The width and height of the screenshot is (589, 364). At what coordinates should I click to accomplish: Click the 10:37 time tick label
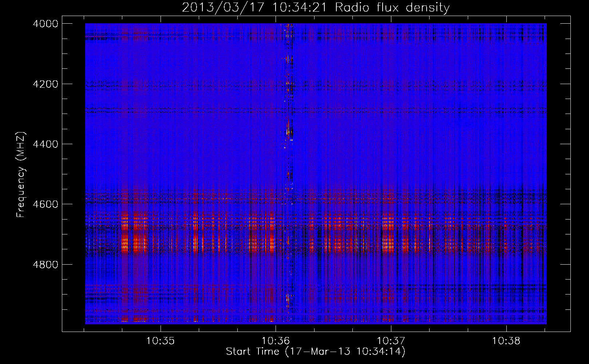[391, 341]
